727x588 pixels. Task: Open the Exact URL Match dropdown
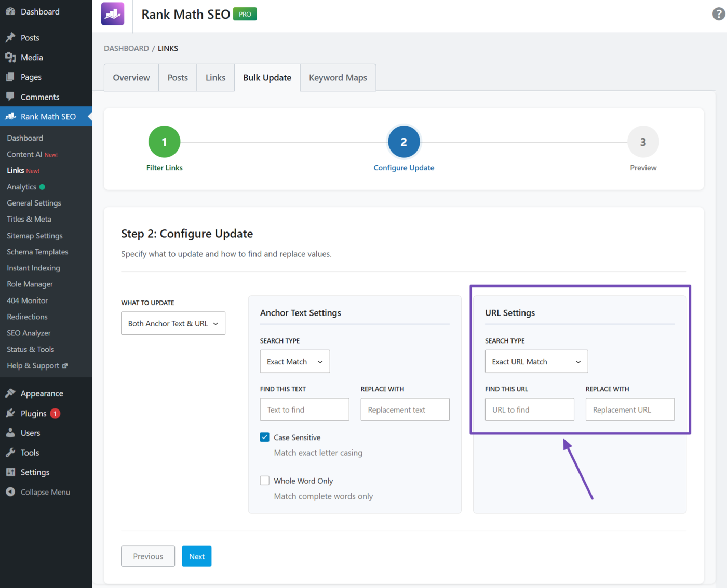536,361
